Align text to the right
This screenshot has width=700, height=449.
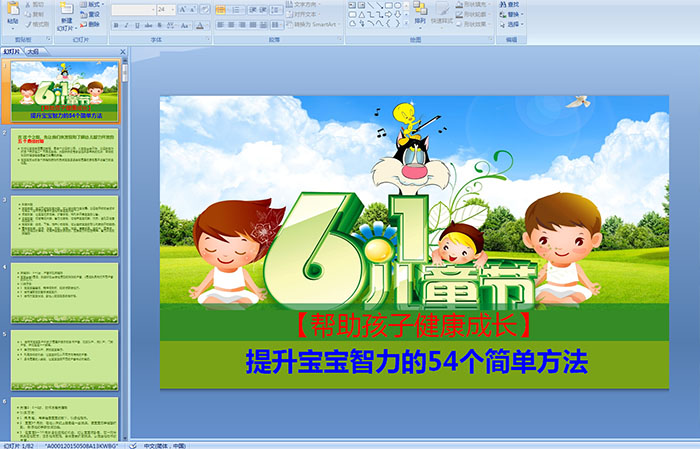click(242, 25)
